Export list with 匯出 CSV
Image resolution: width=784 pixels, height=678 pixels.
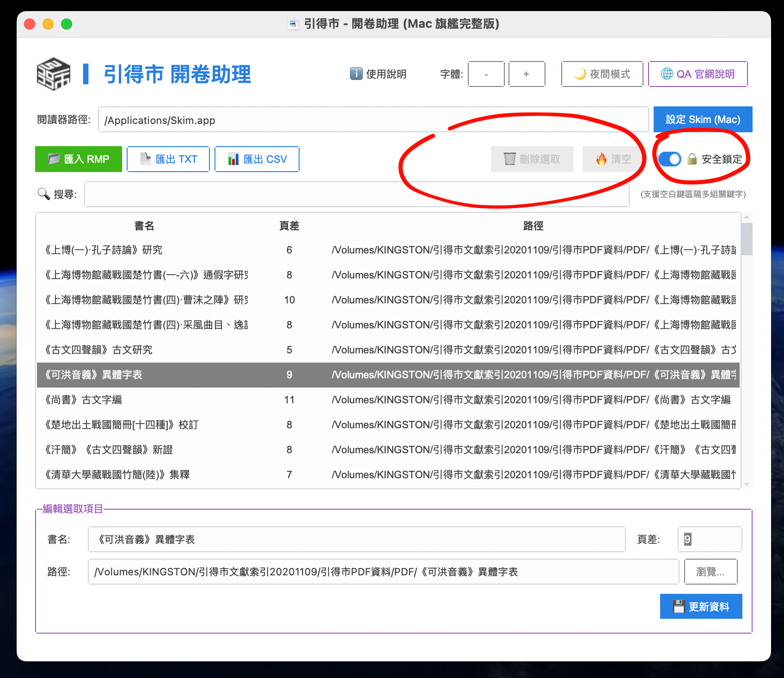click(x=257, y=159)
